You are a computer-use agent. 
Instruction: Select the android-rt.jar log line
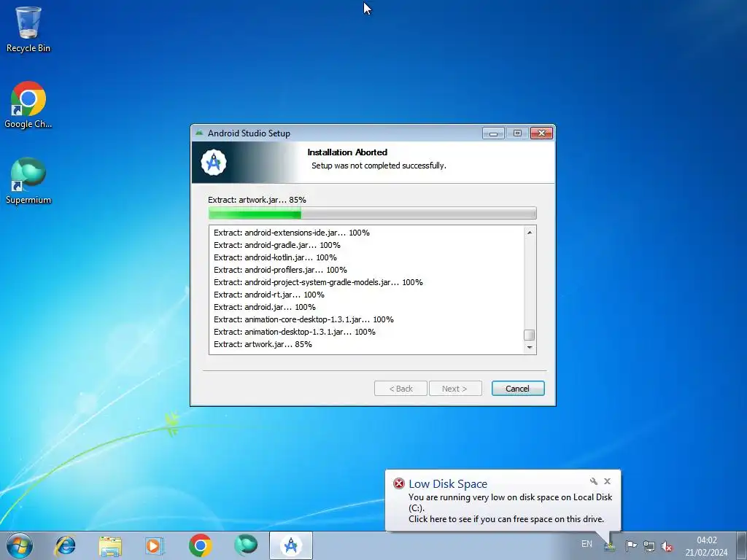268,295
